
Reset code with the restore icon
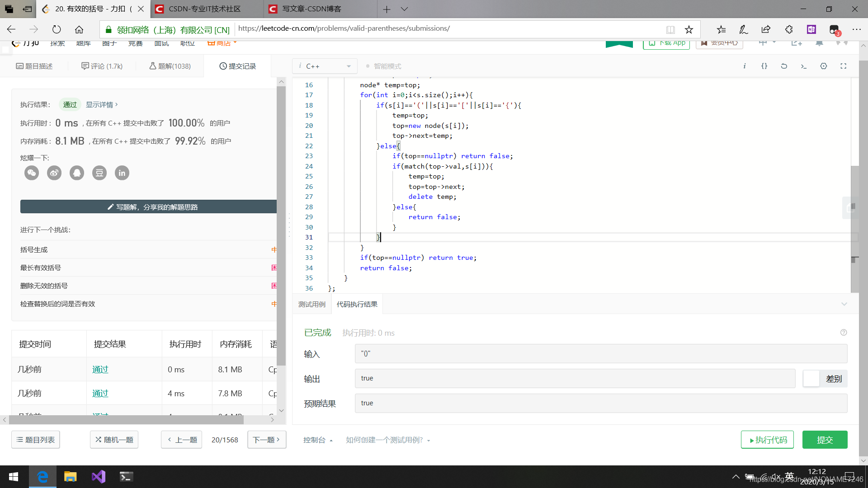[x=784, y=66]
